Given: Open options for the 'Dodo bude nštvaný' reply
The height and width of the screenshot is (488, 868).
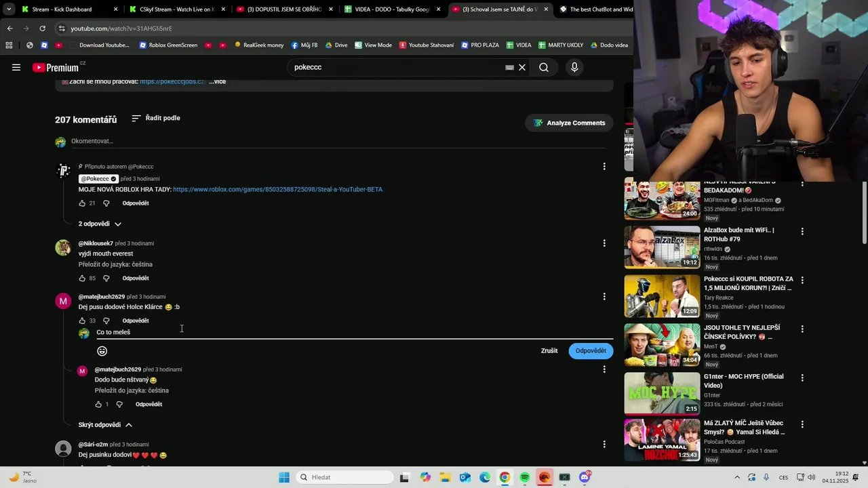Looking at the screenshot, I should point(604,369).
